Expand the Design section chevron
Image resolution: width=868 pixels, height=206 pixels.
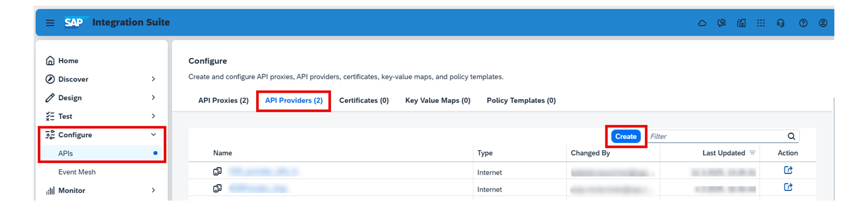tap(154, 98)
